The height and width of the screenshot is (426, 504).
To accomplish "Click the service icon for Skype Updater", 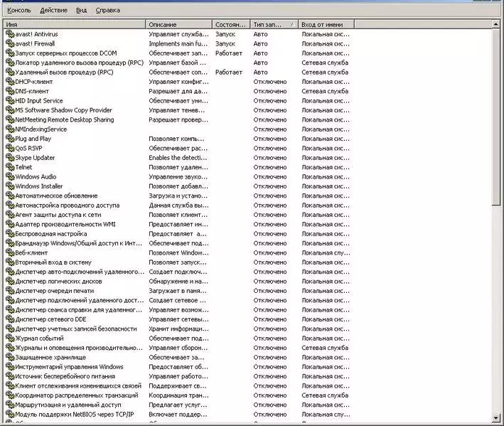I will pos(10,158).
